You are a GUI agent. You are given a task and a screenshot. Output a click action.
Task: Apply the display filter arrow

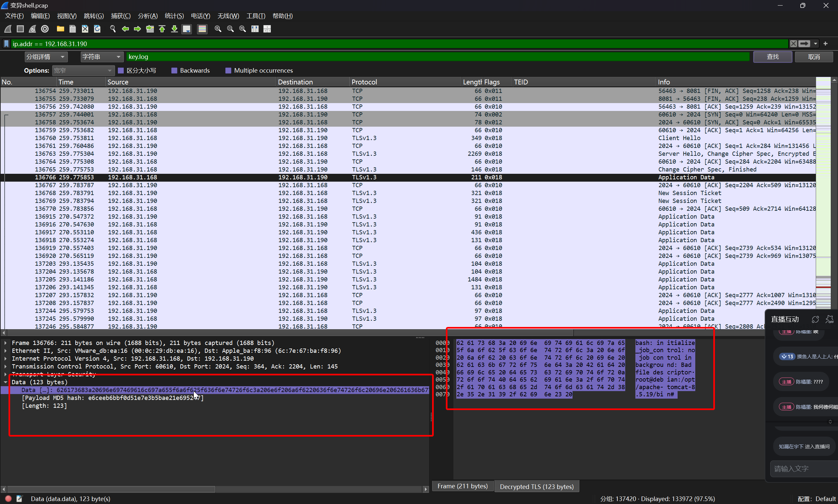pyautogui.click(x=804, y=44)
